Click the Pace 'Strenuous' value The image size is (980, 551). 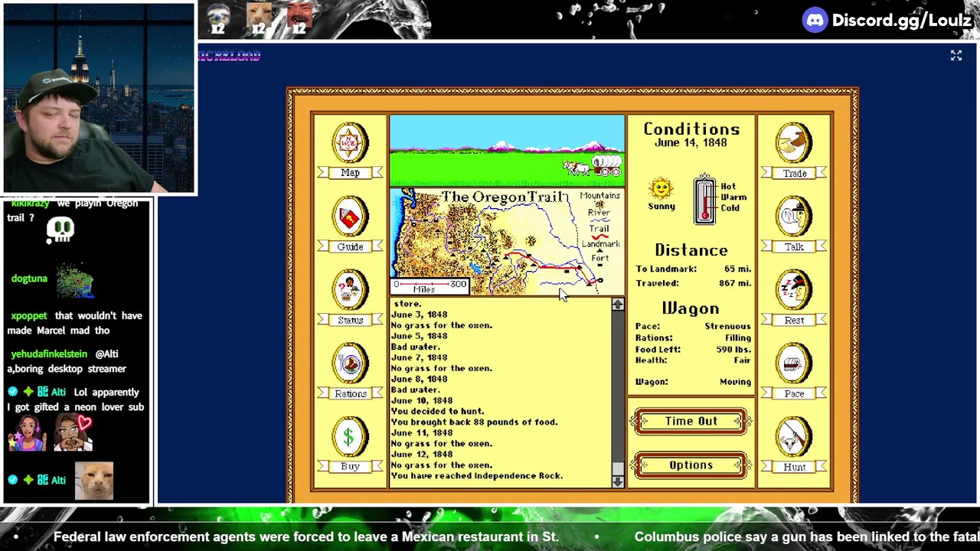(x=727, y=327)
